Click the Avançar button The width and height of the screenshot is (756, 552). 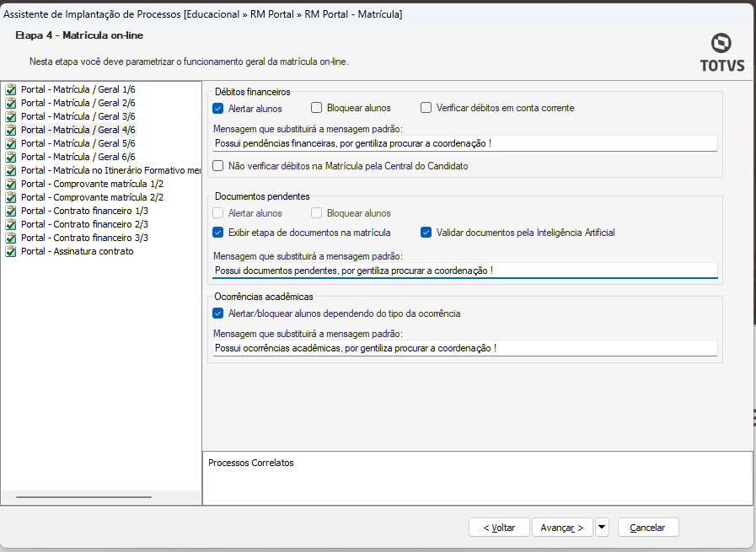562,528
